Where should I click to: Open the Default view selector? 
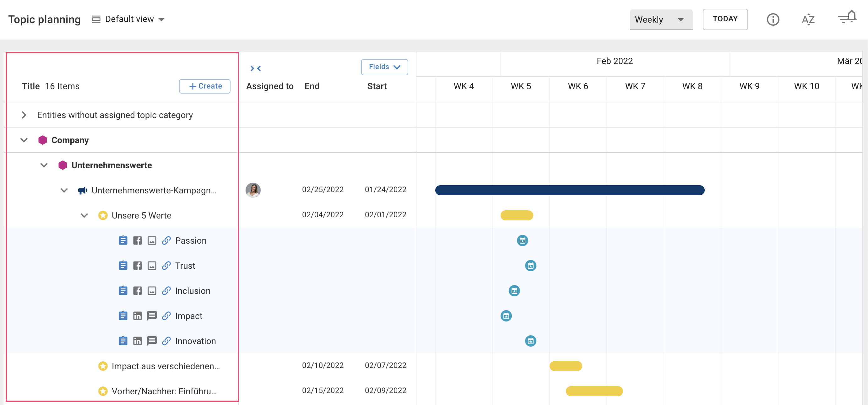point(129,19)
